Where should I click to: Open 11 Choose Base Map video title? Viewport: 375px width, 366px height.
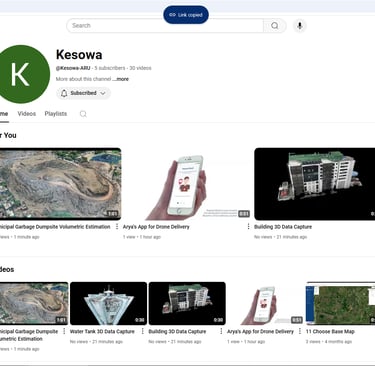tap(330, 331)
